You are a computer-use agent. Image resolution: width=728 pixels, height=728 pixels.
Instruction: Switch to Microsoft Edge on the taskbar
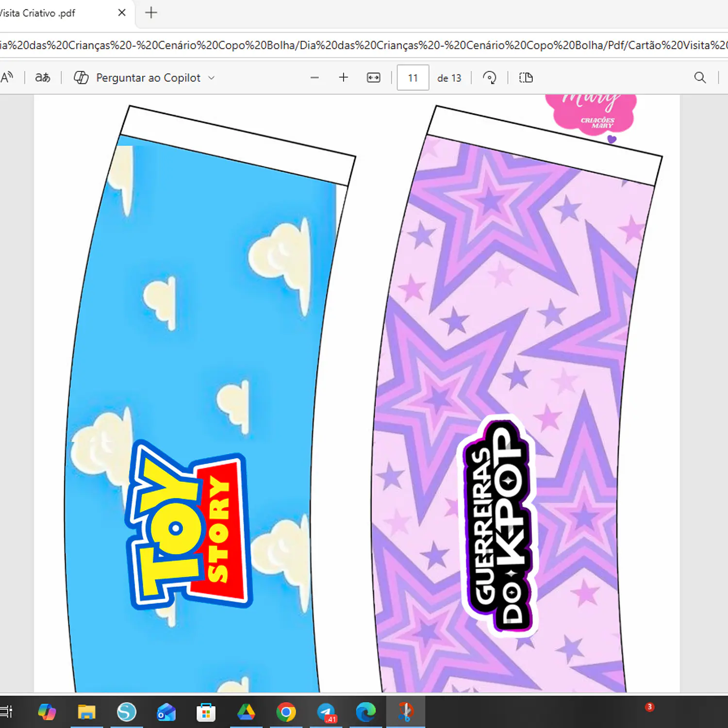coord(365,712)
